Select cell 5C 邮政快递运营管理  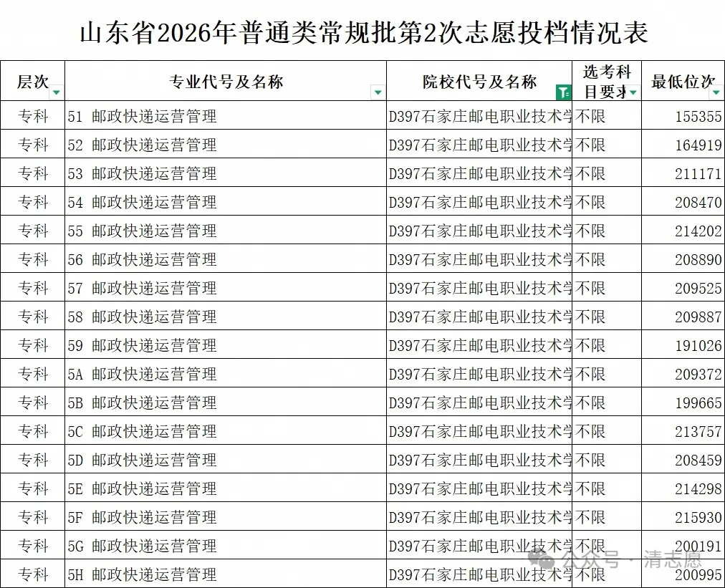click(226, 431)
